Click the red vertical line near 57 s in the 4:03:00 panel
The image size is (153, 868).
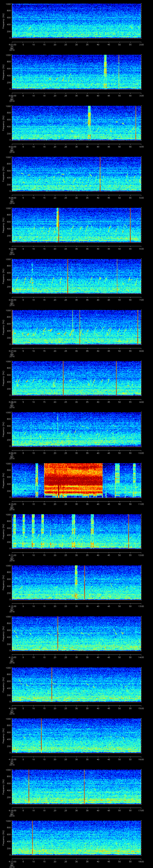click(x=136, y=123)
